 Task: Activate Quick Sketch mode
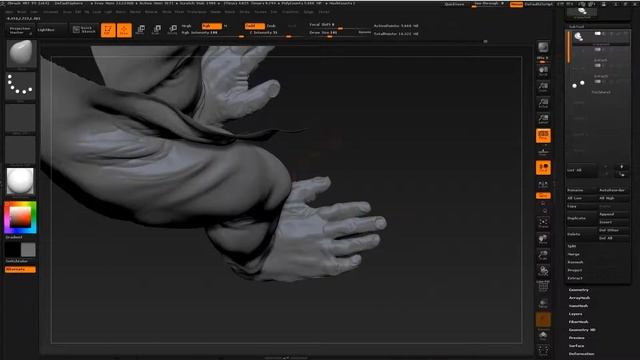[84, 30]
